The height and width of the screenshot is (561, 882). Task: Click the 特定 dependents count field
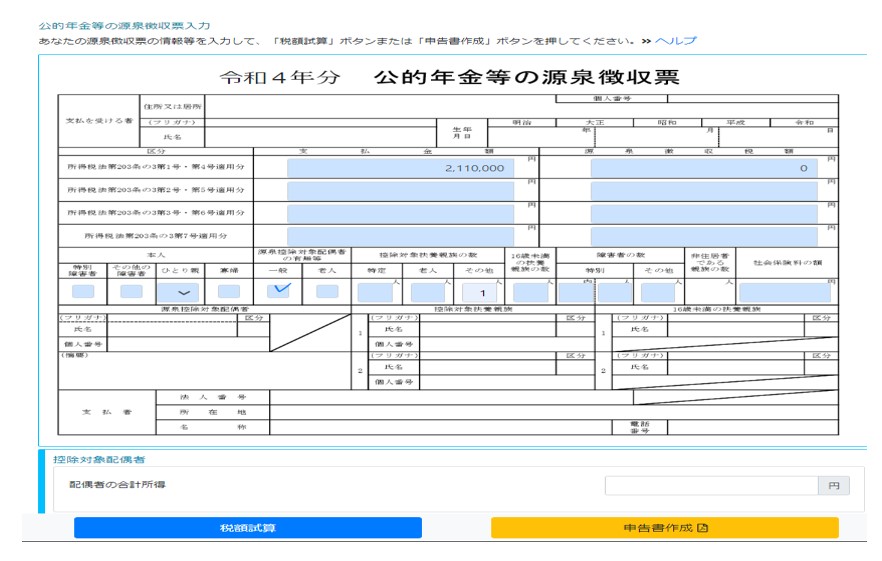pos(375,293)
